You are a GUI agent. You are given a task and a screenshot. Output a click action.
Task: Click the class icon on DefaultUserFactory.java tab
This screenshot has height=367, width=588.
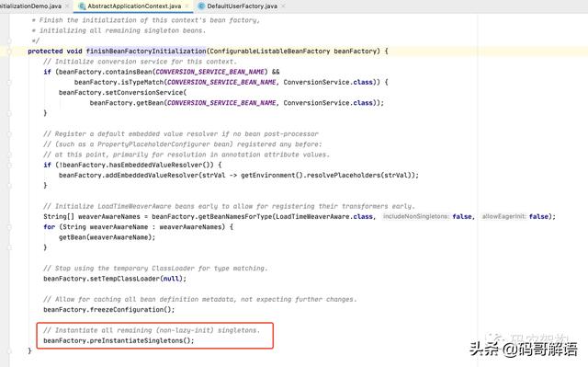[201, 6]
